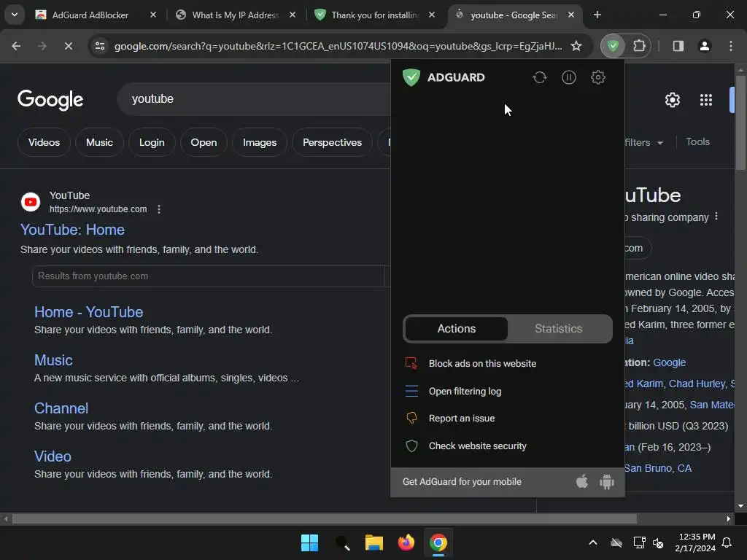Click the AdGuard refresh filters icon
The image size is (747, 560).
[x=539, y=77]
